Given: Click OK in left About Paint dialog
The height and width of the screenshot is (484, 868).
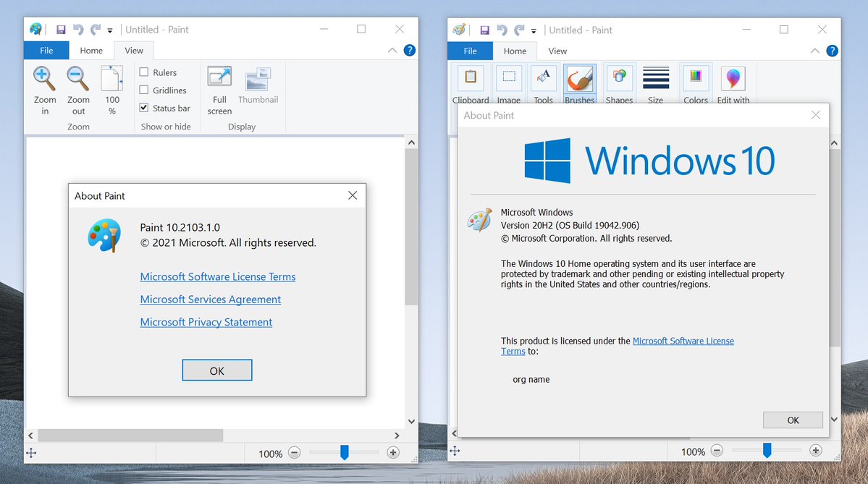Looking at the screenshot, I should [217, 370].
